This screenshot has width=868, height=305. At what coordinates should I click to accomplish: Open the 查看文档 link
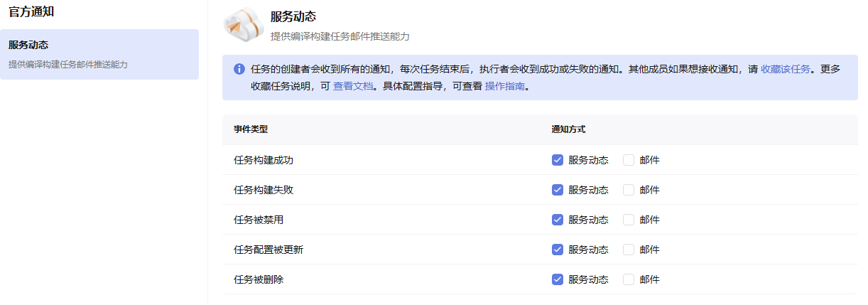[353, 87]
